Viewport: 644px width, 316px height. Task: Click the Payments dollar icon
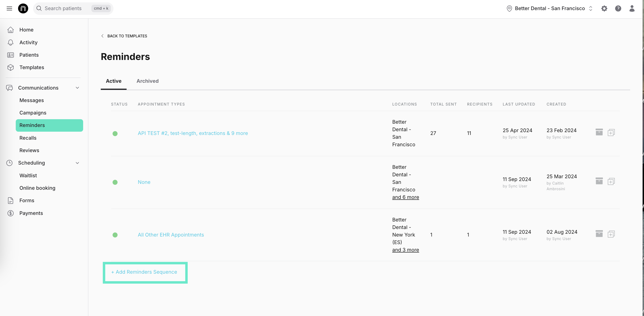[x=11, y=213]
